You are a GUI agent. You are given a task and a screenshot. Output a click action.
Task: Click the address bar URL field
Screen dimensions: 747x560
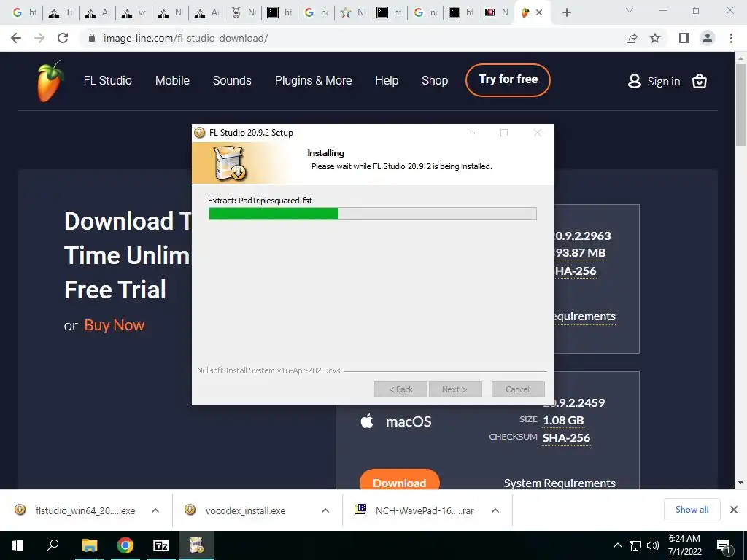point(352,38)
